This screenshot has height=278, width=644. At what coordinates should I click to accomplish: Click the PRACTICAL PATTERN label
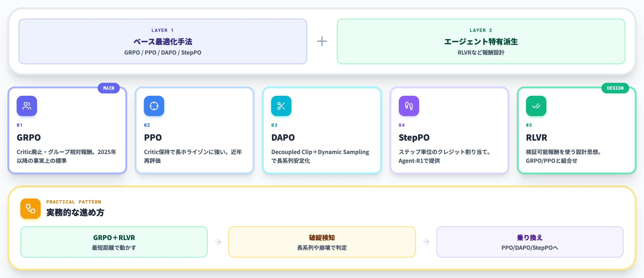tap(74, 202)
